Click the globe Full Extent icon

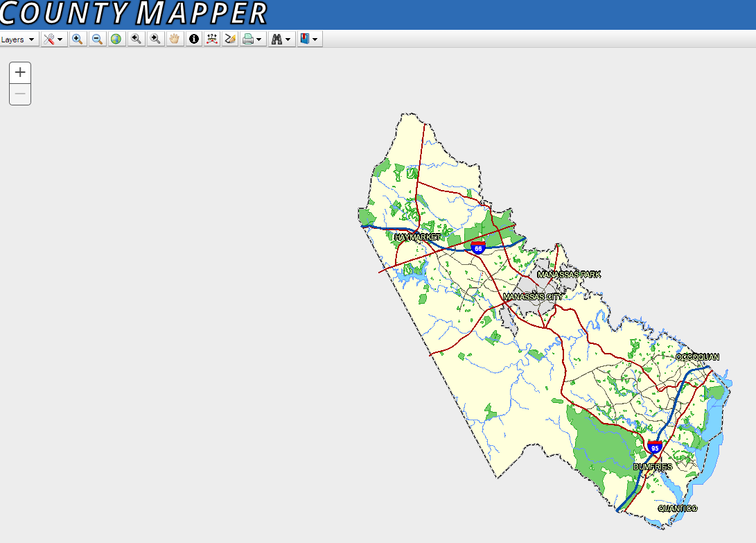click(x=116, y=39)
